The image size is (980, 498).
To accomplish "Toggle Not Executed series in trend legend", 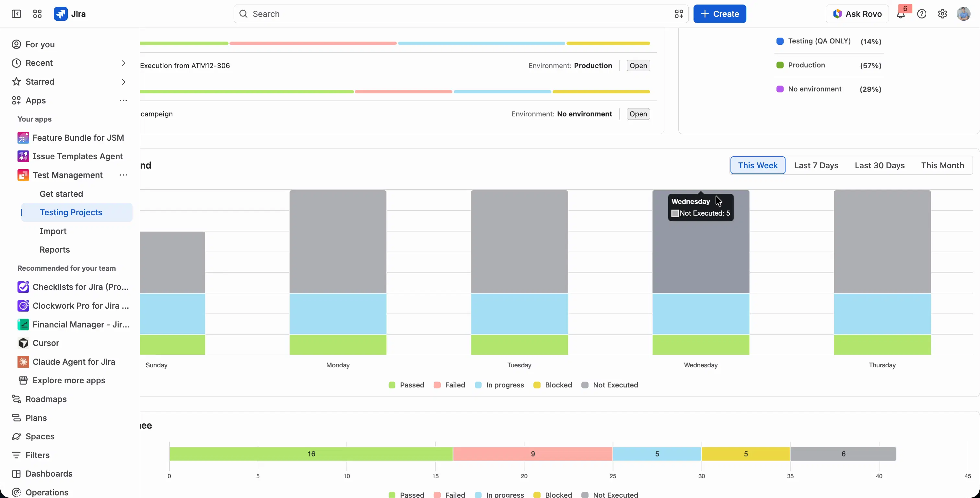I will [x=610, y=385].
